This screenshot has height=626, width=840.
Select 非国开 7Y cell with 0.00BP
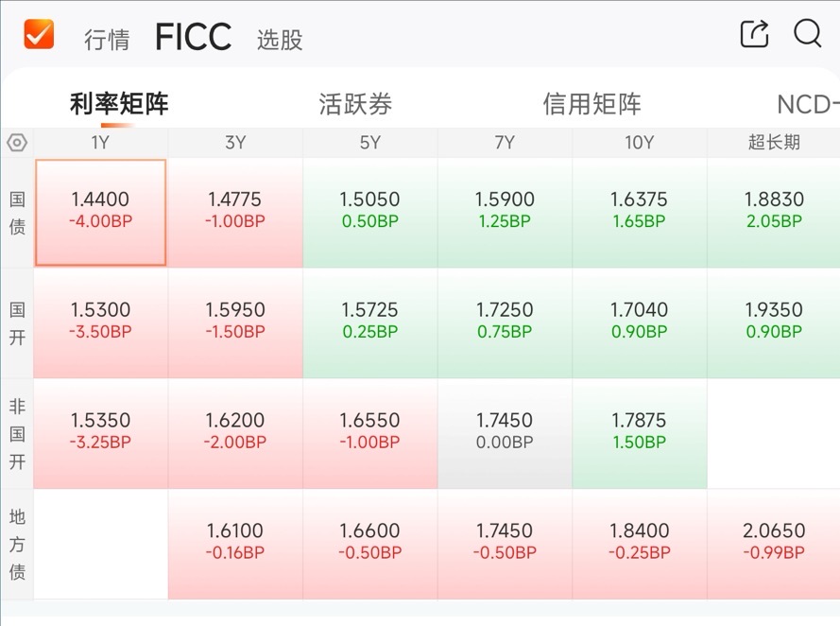(505, 433)
